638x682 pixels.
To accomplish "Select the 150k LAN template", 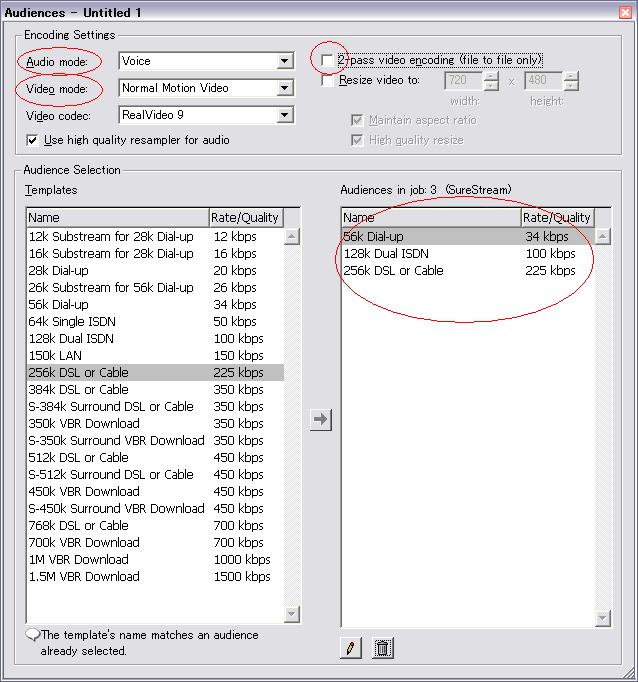I will coord(155,355).
